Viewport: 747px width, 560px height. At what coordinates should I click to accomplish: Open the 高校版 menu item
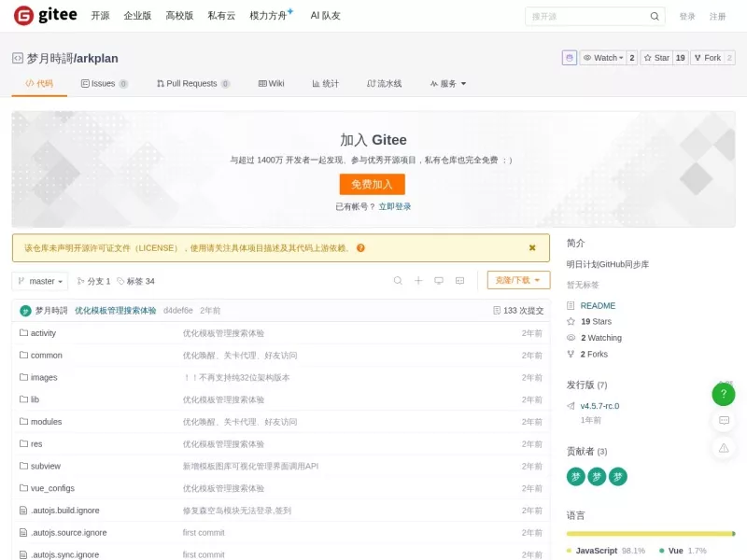tap(179, 16)
